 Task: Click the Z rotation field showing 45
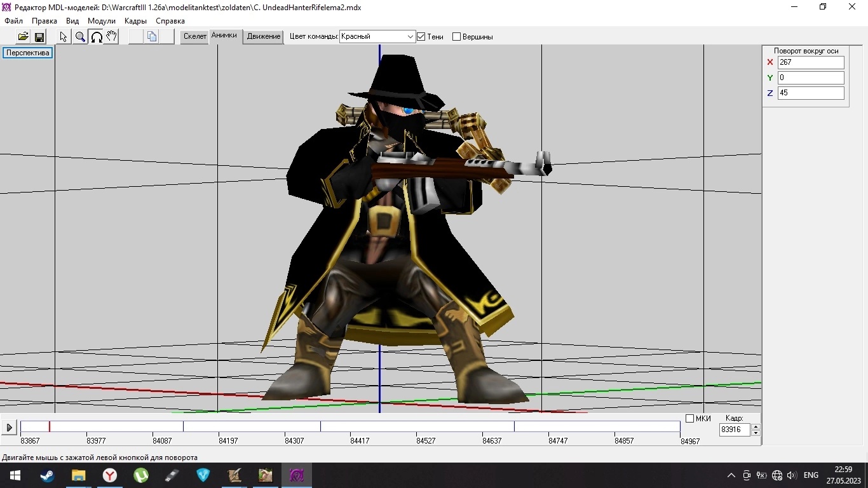pyautogui.click(x=811, y=93)
